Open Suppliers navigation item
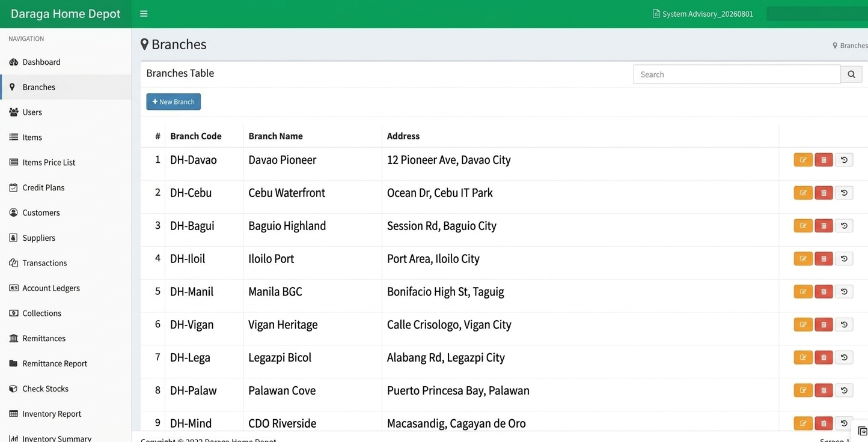The height and width of the screenshot is (442, 868). 66,238
